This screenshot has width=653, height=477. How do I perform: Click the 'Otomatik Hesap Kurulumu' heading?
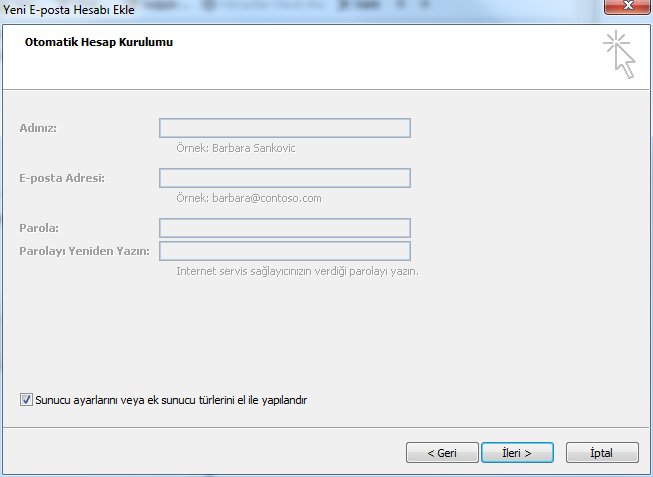[x=92, y=43]
